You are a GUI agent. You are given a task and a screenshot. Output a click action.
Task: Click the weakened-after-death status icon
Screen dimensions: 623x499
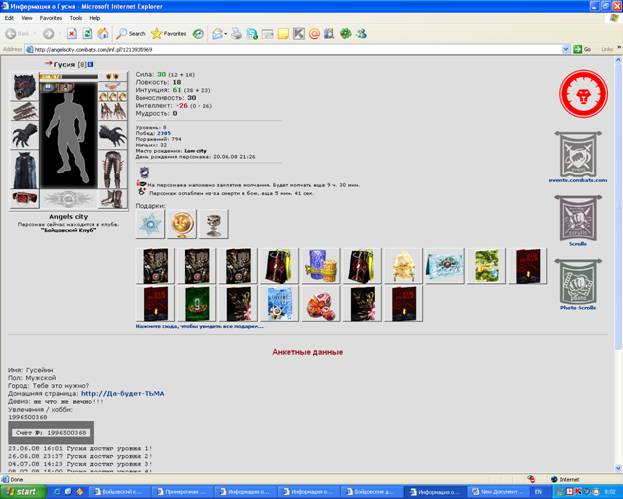click(x=141, y=192)
